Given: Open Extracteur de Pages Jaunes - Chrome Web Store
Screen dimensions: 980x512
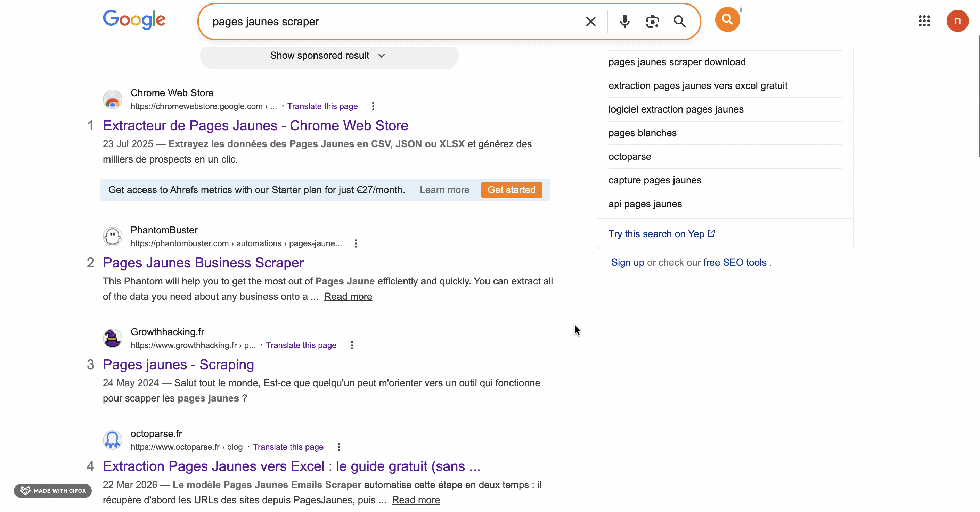Looking at the screenshot, I should tap(255, 125).
